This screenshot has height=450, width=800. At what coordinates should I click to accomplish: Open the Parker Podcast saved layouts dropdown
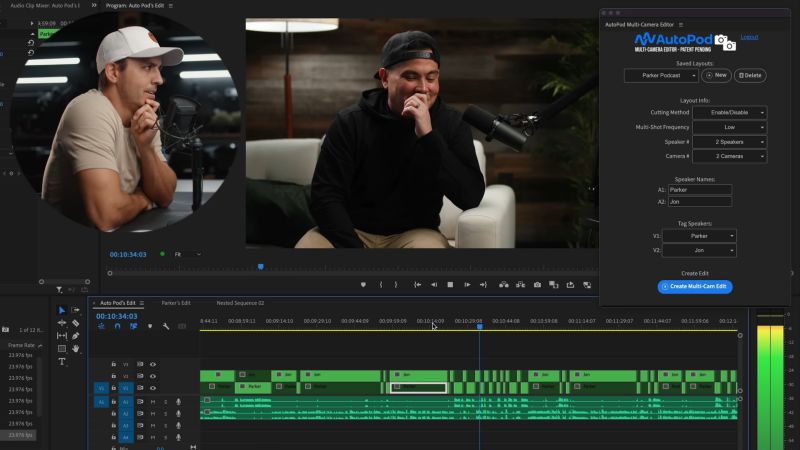point(661,75)
